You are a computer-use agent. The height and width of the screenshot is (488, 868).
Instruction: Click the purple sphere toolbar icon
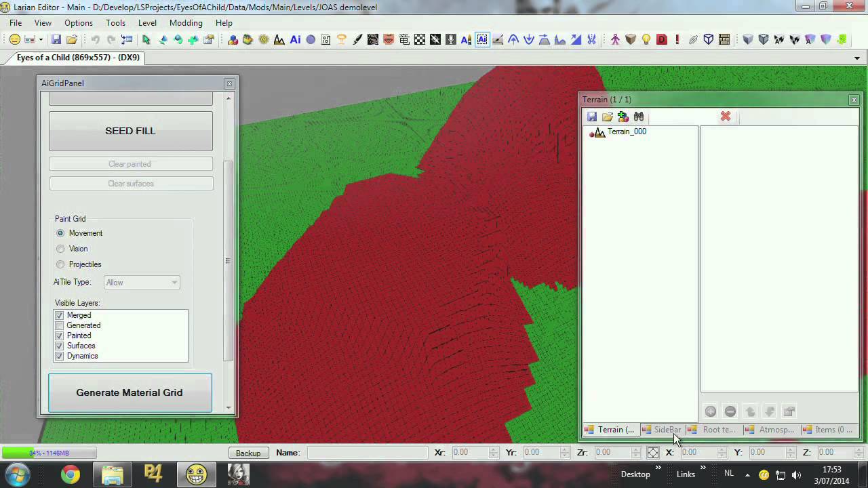(311, 40)
